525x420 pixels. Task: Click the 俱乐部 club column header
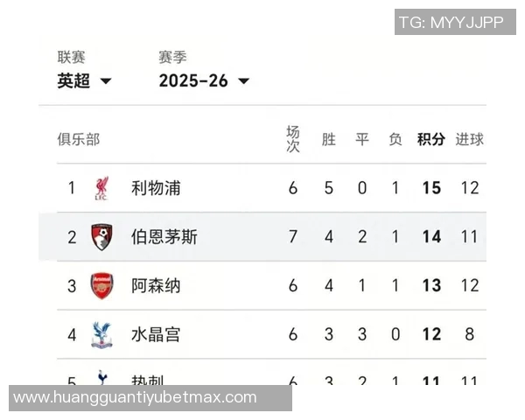tap(79, 139)
